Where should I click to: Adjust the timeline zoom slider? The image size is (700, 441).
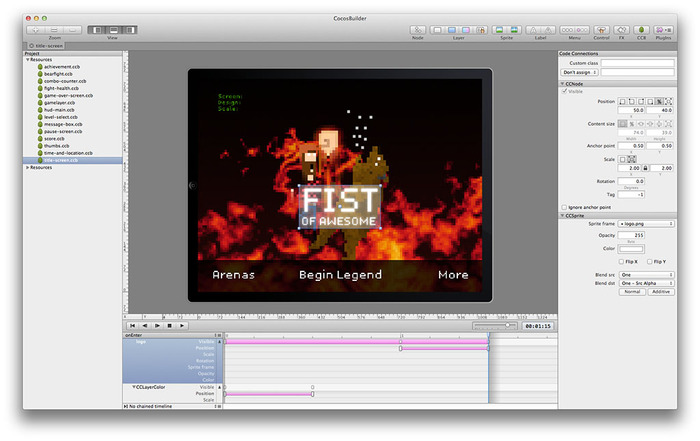click(508, 325)
